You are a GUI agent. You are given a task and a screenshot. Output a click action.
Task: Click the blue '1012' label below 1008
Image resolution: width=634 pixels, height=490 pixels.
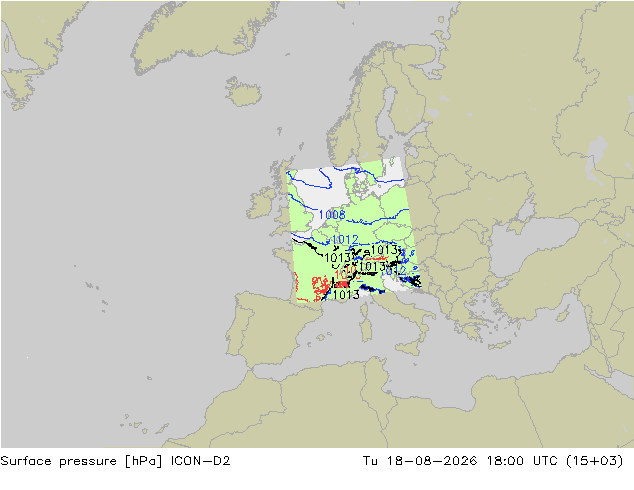coord(344,239)
